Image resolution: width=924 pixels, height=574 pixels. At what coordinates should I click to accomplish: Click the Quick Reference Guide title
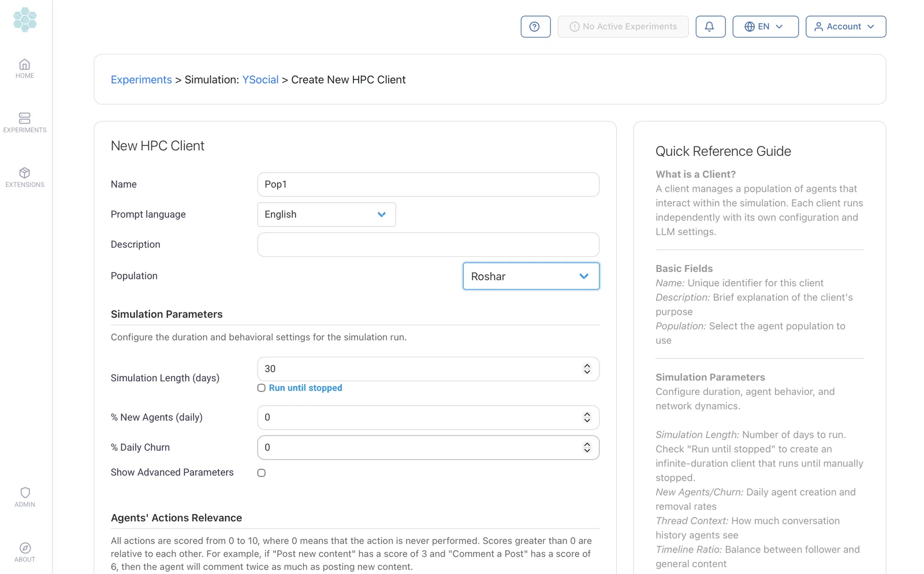723,151
